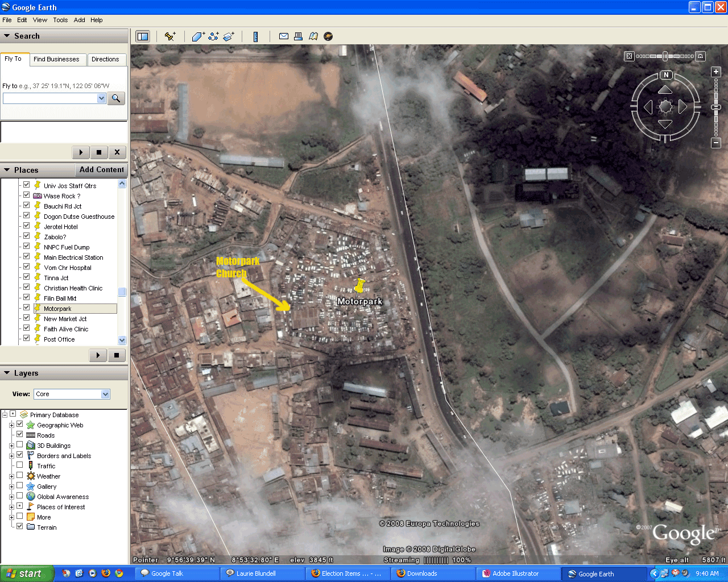The height and width of the screenshot is (582, 728).
Task: Select the Add Polygon tool
Action: [197, 36]
